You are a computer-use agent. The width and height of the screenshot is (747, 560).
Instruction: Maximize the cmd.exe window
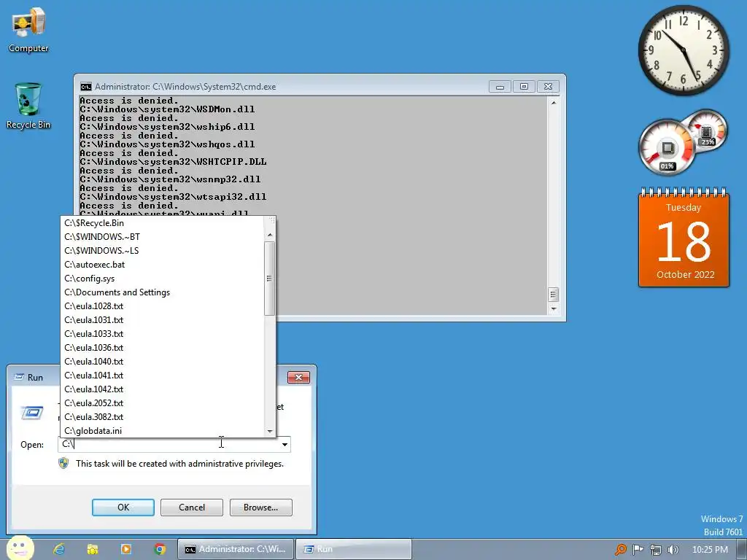tap(524, 87)
